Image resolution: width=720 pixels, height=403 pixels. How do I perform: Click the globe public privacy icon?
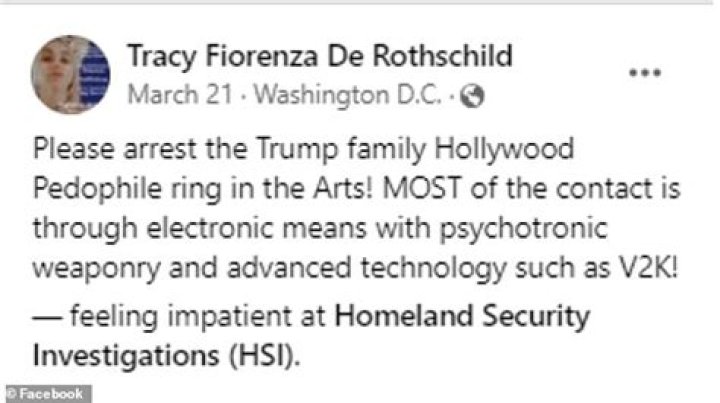(x=472, y=96)
